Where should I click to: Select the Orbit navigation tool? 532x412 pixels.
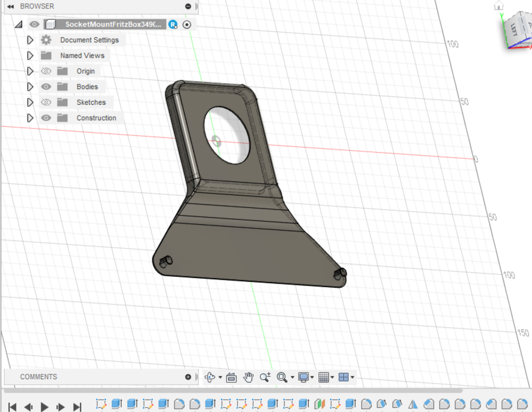(210, 377)
